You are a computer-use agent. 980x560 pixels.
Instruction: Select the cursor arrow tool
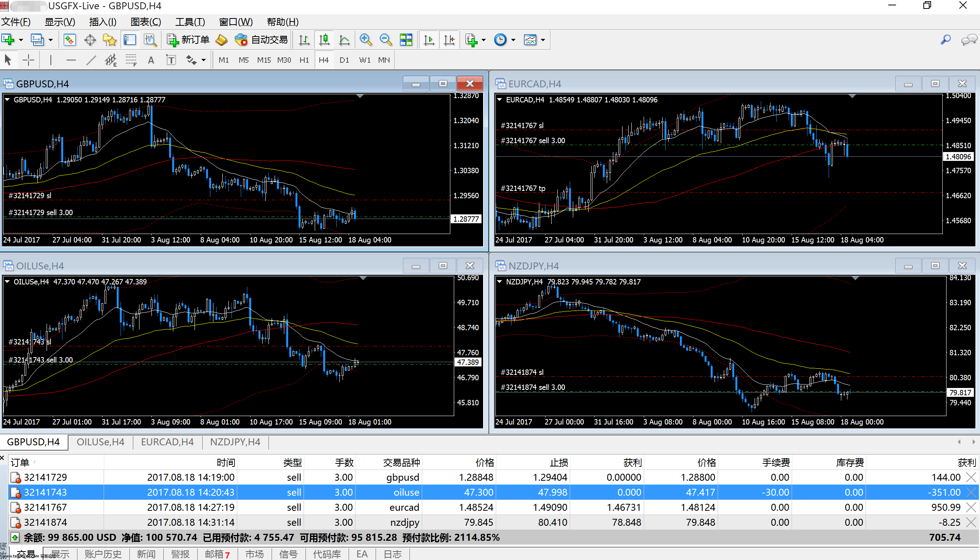pos(8,60)
